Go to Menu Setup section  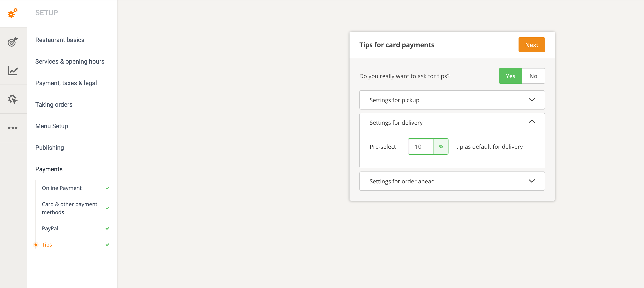coord(52,126)
